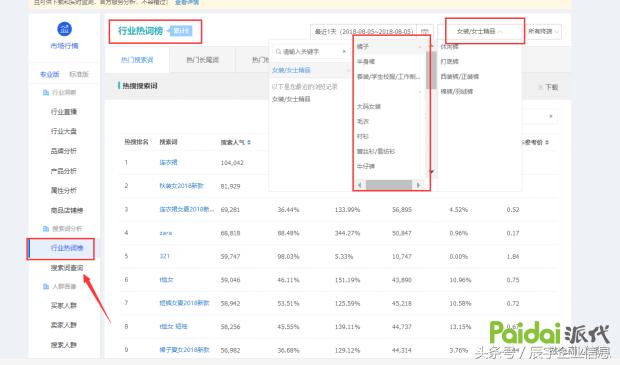This screenshot has height=365, width=620.
Task: Click the download icon next to 下载
Action: [x=540, y=87]
